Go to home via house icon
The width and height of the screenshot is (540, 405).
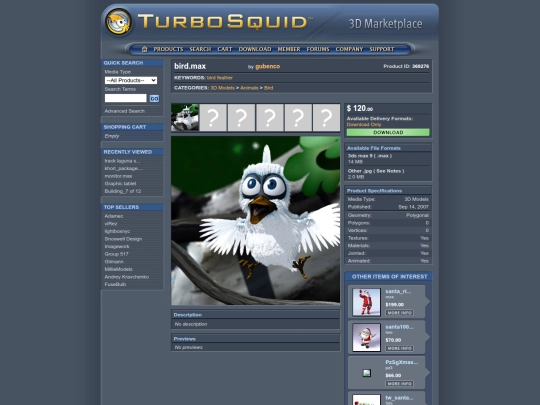tap(145, 49)
